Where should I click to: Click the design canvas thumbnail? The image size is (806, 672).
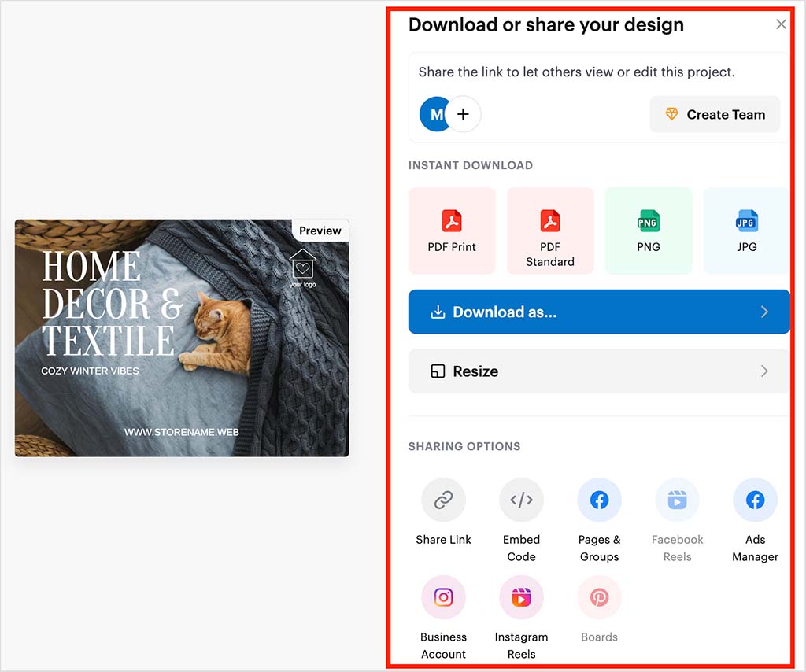pos(181,338)
